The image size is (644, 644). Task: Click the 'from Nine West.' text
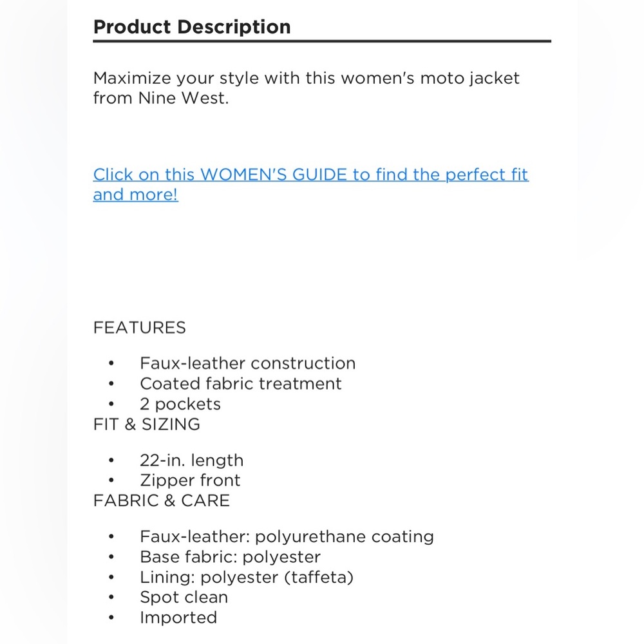coord(160,98)
